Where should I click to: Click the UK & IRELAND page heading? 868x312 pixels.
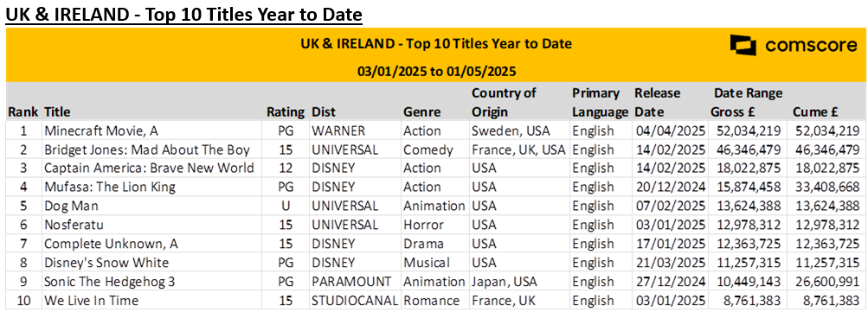pos(183,15)
